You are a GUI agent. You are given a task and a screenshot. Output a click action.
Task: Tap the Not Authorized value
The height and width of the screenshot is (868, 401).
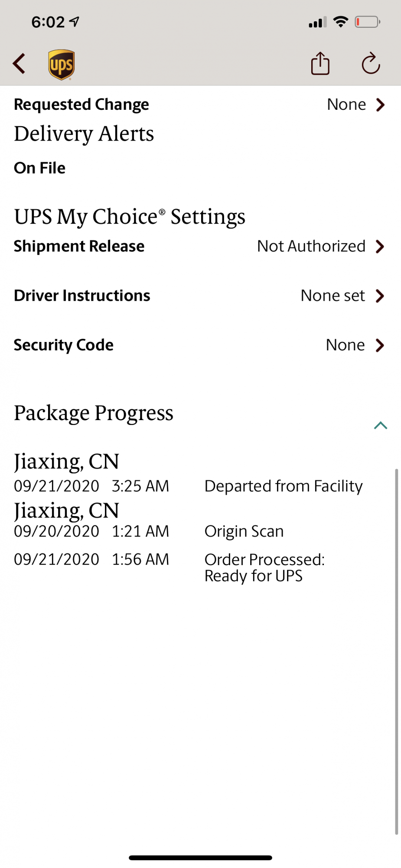(311, 246)
